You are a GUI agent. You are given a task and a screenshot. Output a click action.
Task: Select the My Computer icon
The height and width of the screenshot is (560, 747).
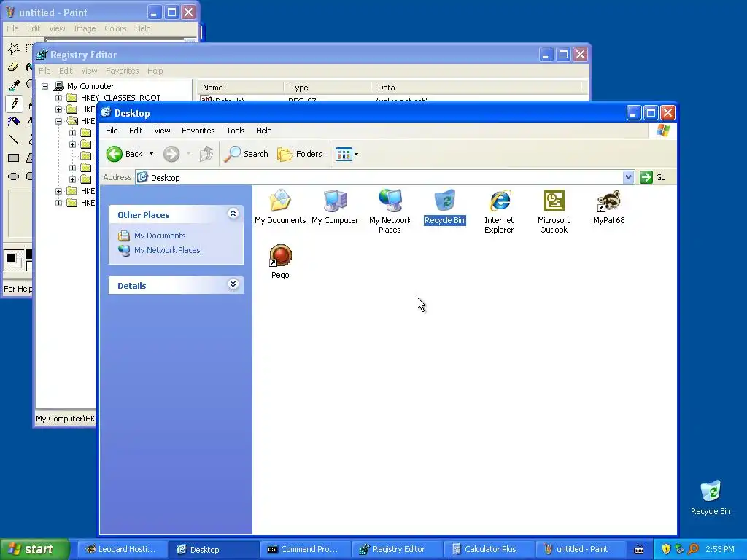pyautogui.click(x=335, y=206)
